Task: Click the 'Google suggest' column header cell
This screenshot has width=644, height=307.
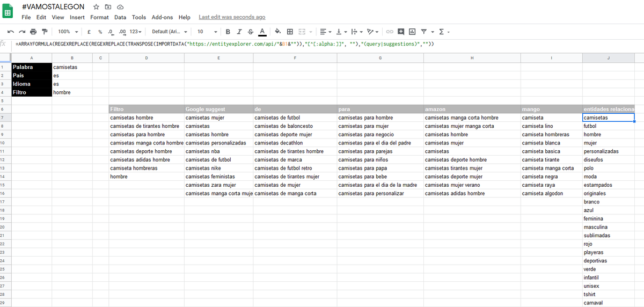Action: pos(218,109)
